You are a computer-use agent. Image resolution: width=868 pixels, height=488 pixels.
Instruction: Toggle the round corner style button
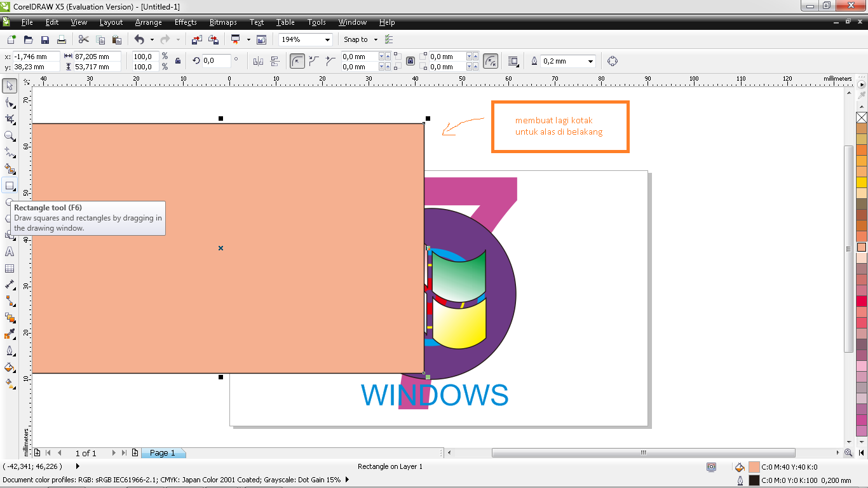(297, 61)
